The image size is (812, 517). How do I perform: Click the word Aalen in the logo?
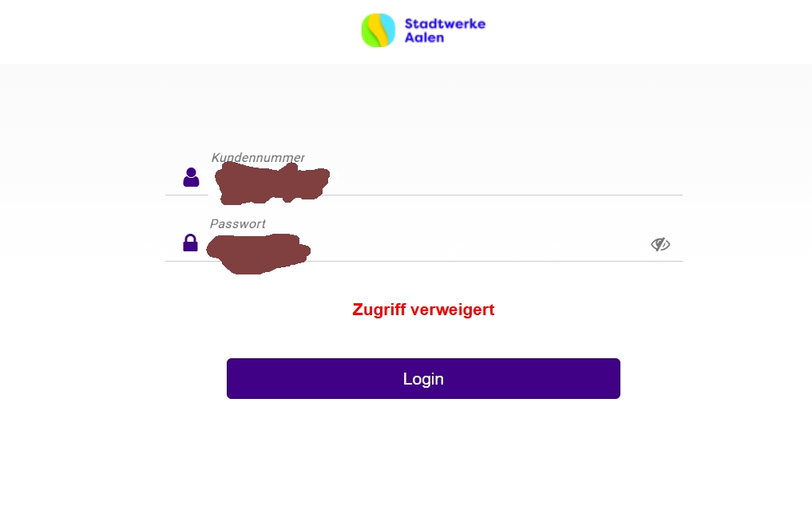point(424,37)
